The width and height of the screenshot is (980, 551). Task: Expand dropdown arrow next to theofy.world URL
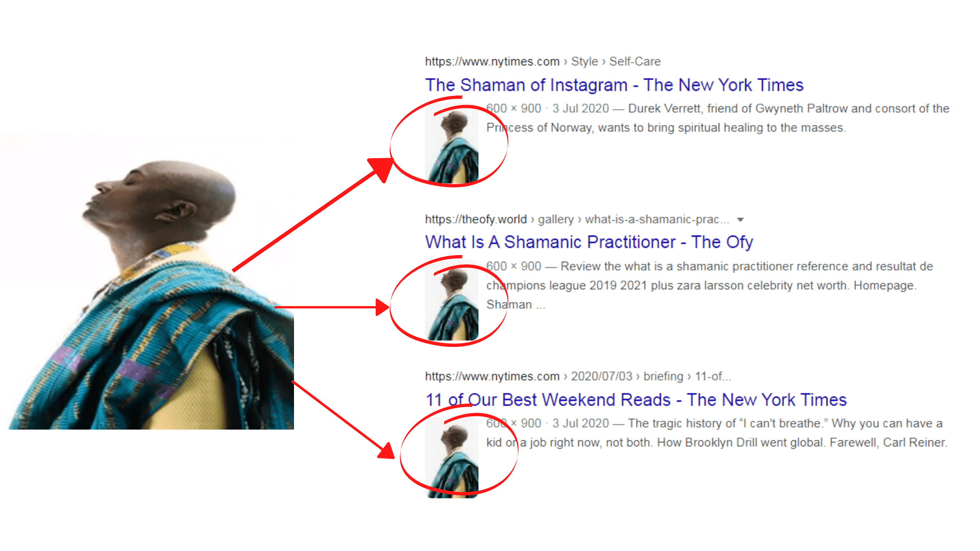pyautogui.click(x=741, y=220)
